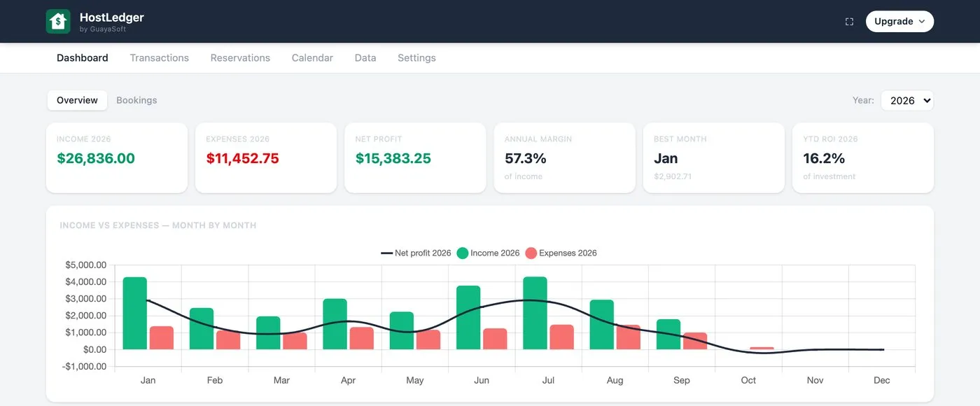This screenshot has width=980, height=406.
Task: Go to the Dashboard tab
Action: click(x=83, y=58)
